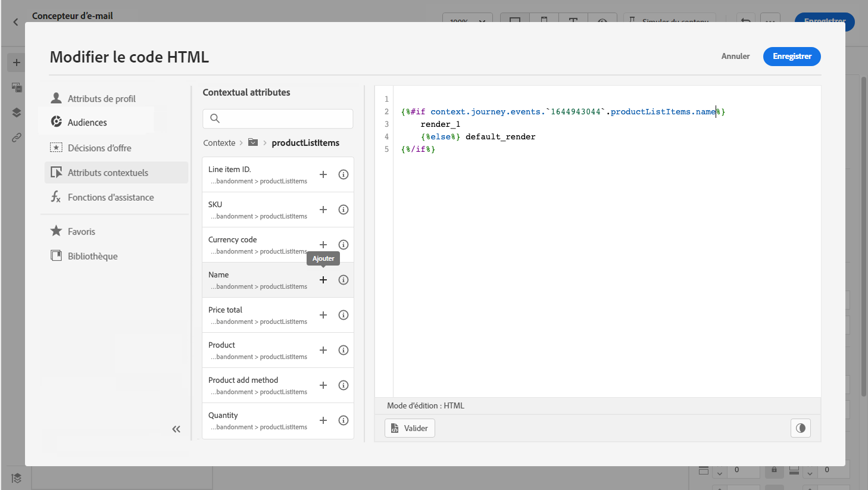Screen dimensions: 868x490
Task: Click the Contextual attributes heading
Action: (246, 92)
